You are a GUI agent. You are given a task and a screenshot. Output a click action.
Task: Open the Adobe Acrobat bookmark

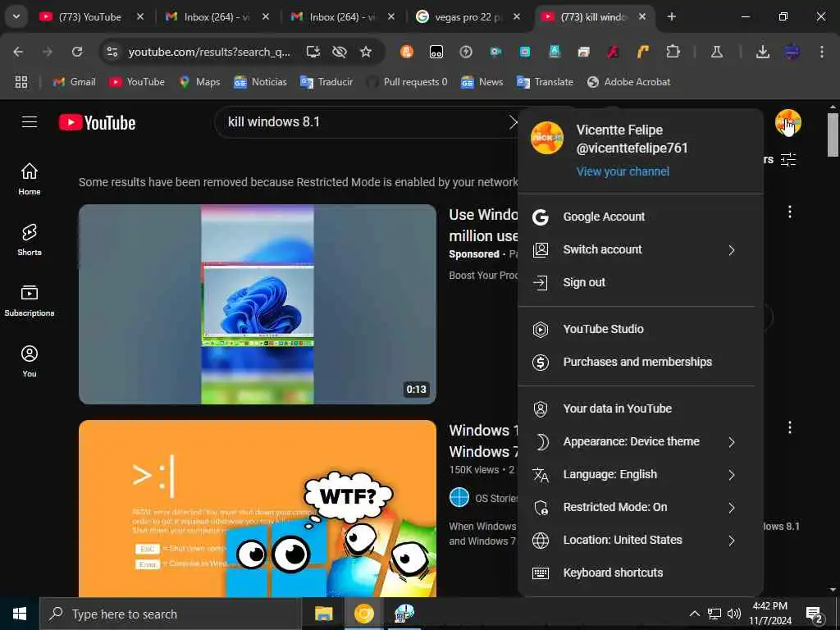628,82
